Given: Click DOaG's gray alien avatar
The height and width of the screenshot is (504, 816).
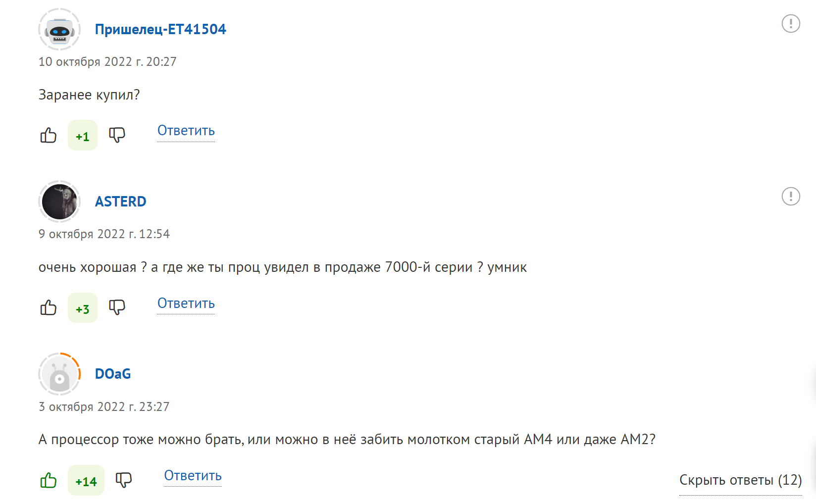Looking at the screenshot, I should pos(59,374).
